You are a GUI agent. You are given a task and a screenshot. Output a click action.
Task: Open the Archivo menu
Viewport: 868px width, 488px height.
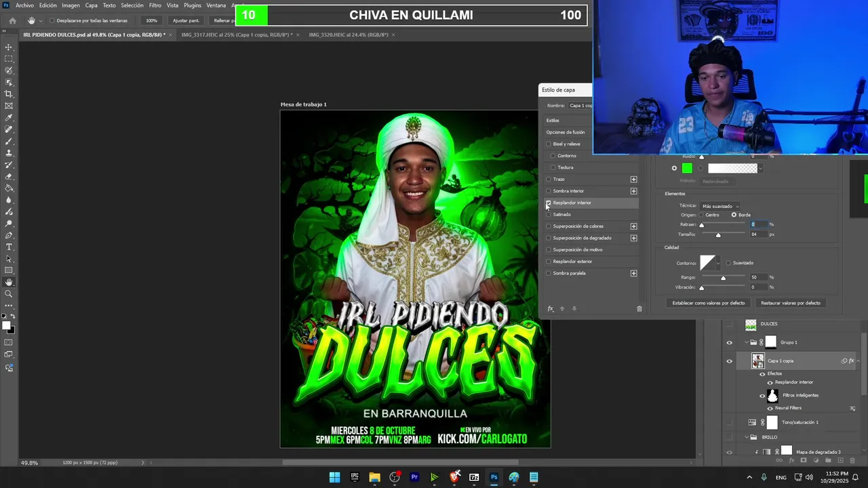click(x=24, y=5)
